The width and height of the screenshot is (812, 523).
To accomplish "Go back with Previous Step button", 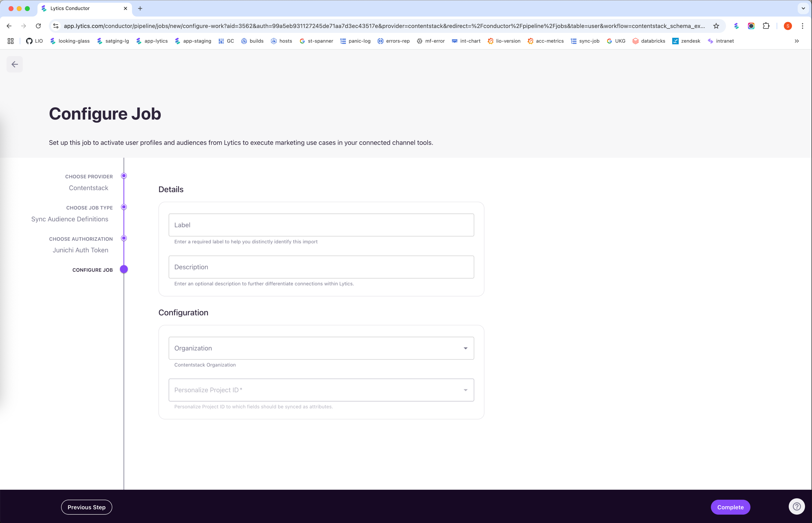I will (x=87, y=507).
